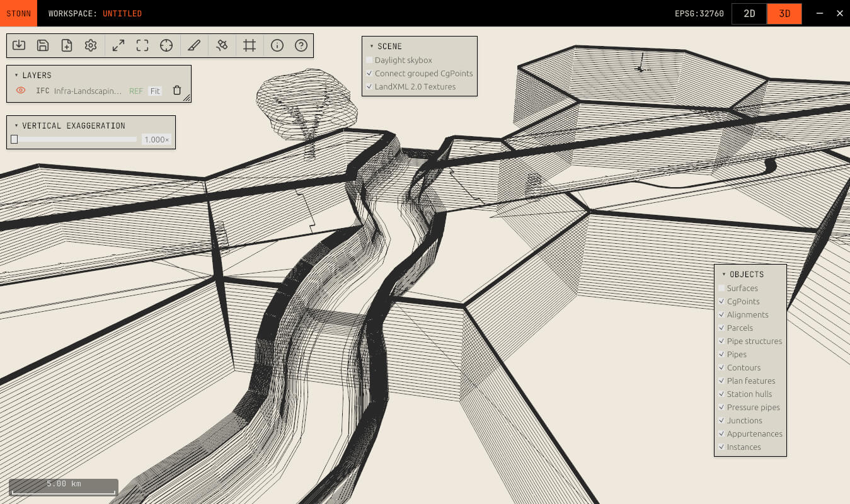Toggle the Junctions checkbox
The image size is (850, 504).
pos(721,420)
